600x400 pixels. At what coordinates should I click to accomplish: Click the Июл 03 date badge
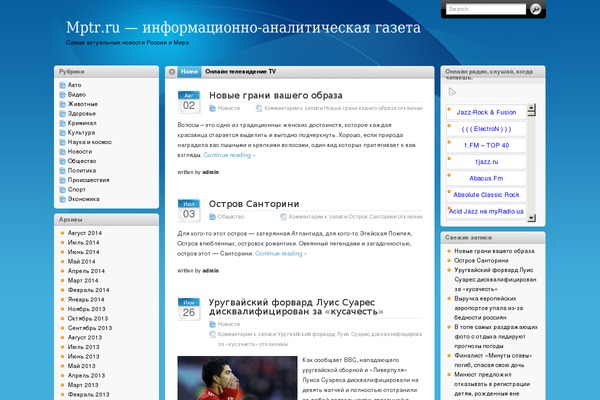tap(189, 211)
